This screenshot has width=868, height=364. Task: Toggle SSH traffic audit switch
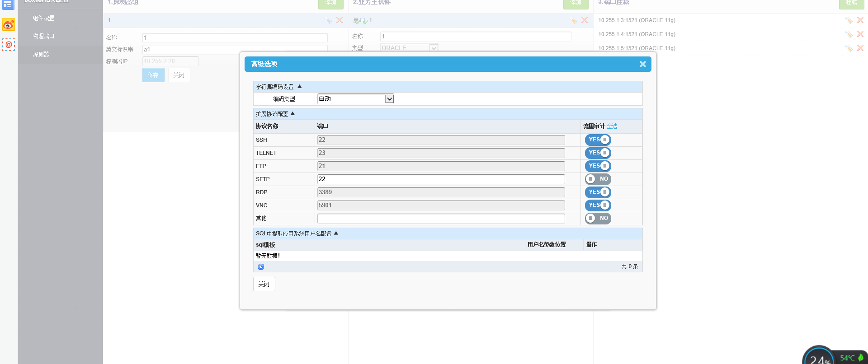[598, 140]
